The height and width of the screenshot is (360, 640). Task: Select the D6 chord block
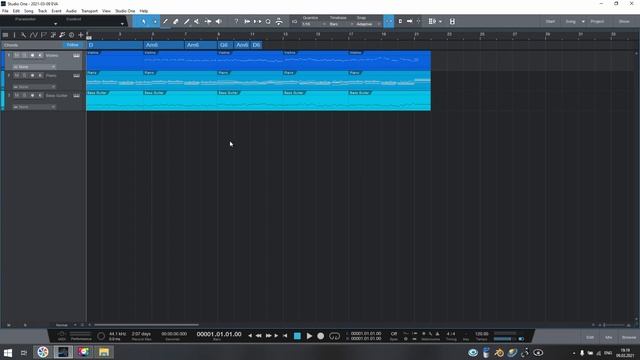pos(256,45)
